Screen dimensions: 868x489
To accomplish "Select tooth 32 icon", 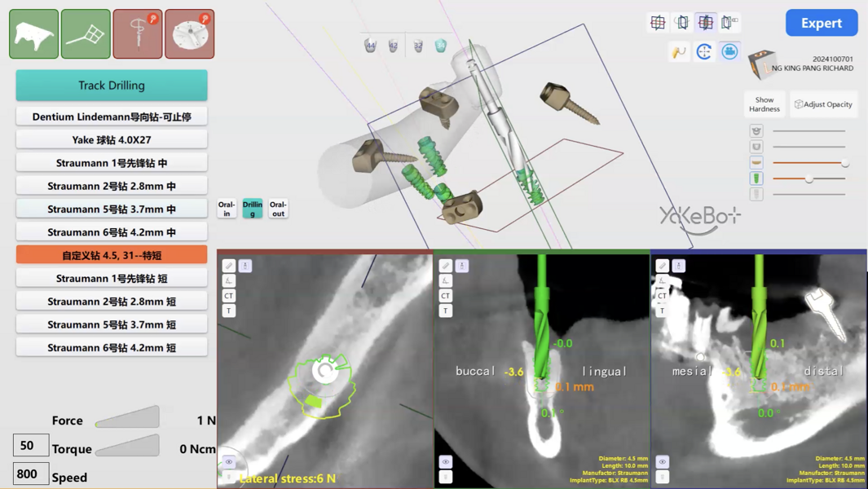I will click(x=418, y=46).
